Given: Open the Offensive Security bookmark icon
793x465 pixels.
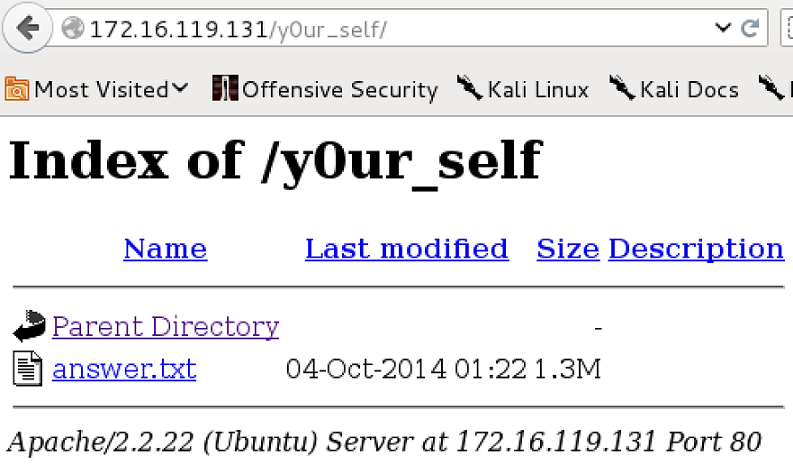Looking at the screenshot, I should coord(225,89).
